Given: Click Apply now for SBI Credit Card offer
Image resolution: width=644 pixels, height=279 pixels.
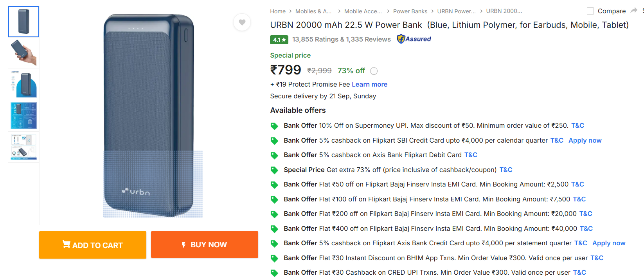Looking at the screenshot, I should (585, 140).
